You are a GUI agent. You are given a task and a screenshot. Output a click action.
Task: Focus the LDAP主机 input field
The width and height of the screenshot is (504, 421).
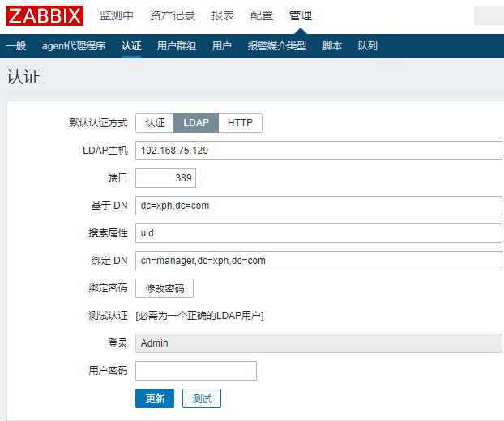(318, 151)
